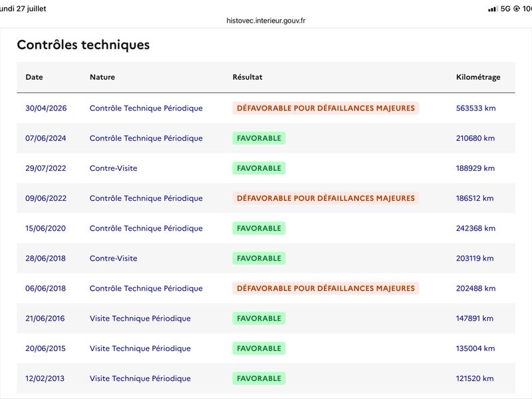Viewport: 532px width, 399px height.
Task: Click the Défavorable badge for 06/06/2018
Action: pyautogui.click(x=326, y=289)
